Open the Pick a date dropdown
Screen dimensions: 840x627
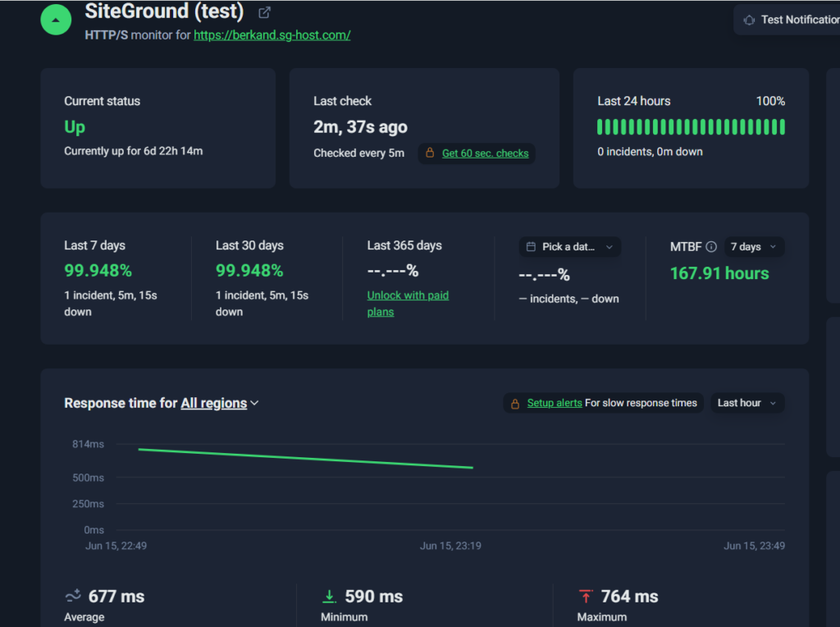click(570, 246)
